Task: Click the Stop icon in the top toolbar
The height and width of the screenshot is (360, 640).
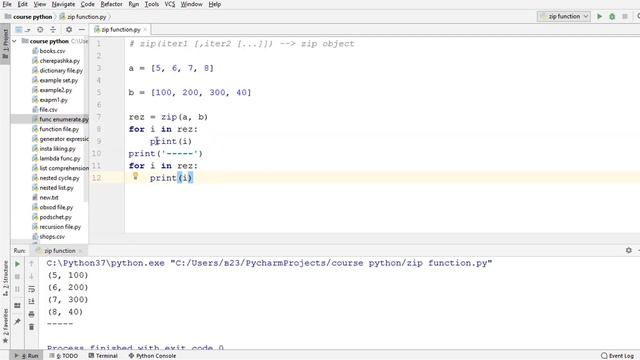Action: click(x=624, y=17)
